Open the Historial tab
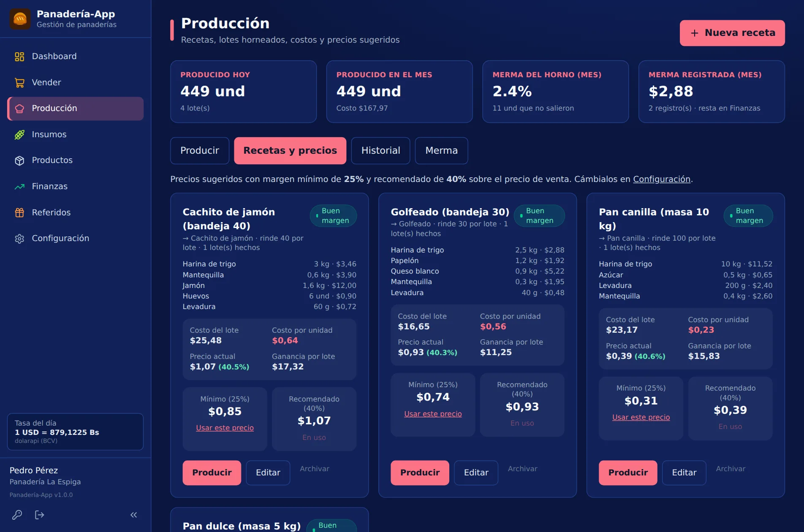This screenshot has width=804, height=532. click(380, 151)
